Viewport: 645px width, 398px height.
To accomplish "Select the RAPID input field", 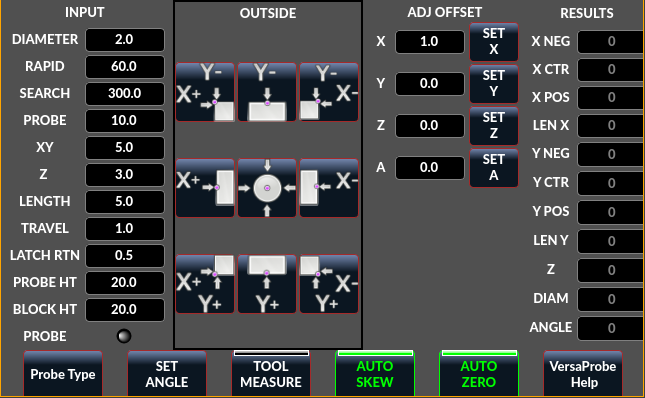I will [x=125, y=66].
